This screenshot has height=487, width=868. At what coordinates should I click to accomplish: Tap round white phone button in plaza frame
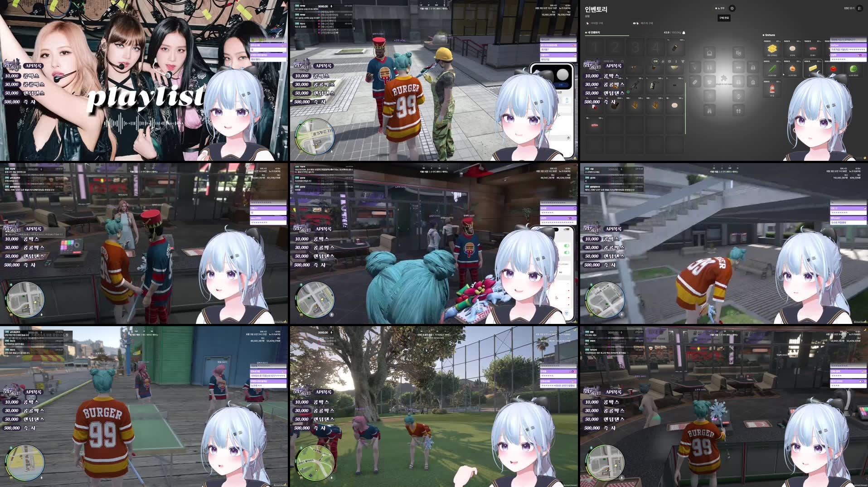coord(563,74)
